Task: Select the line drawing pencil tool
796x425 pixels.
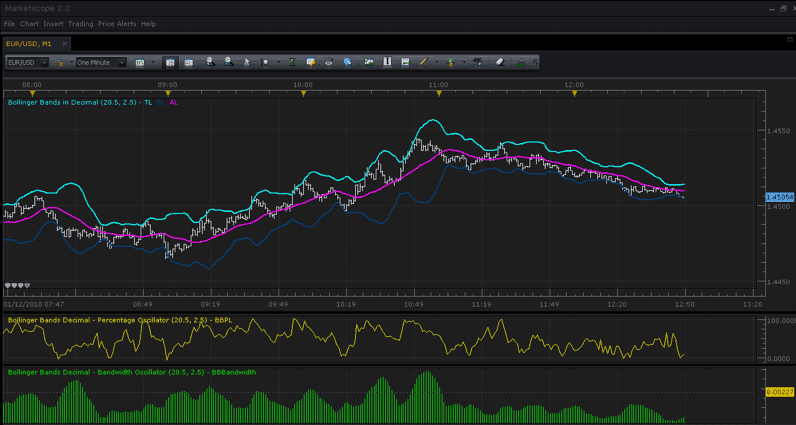Action: 423,62
